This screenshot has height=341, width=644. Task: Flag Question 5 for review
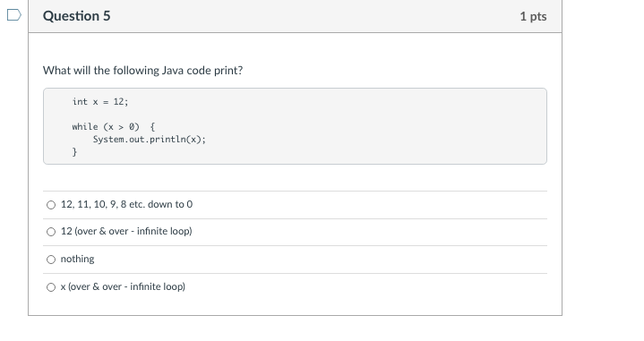[x=14, y=15]
